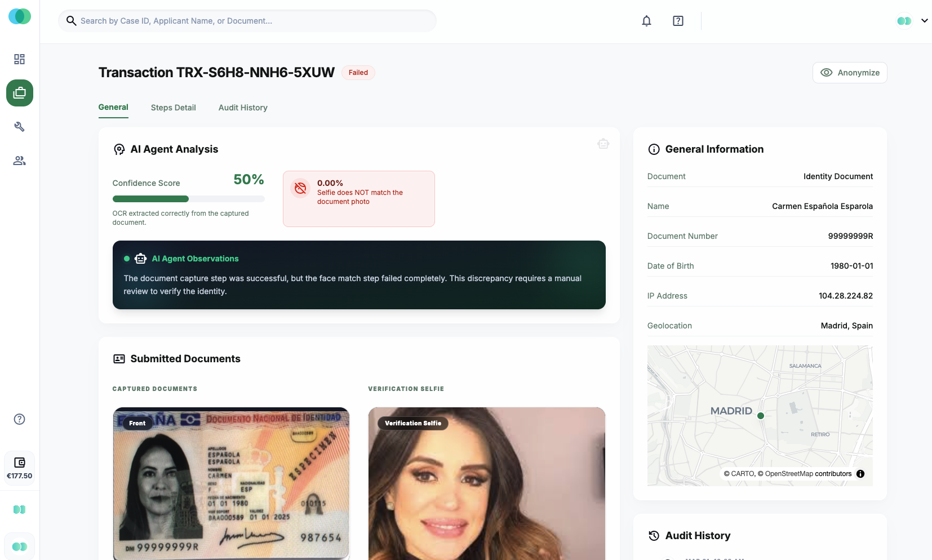Open the users icon in the sidebar
This screenshot has height=560, width=932.
(x=20, y=161)
